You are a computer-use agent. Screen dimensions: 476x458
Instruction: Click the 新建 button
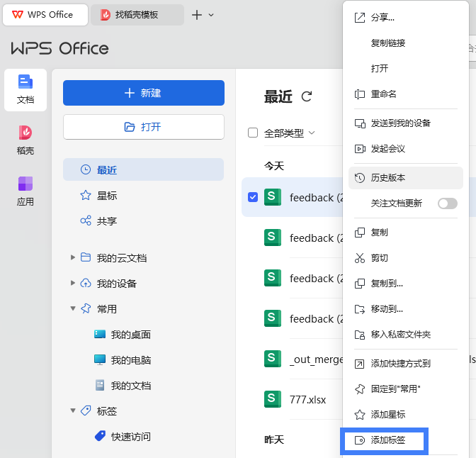(144, 93)
